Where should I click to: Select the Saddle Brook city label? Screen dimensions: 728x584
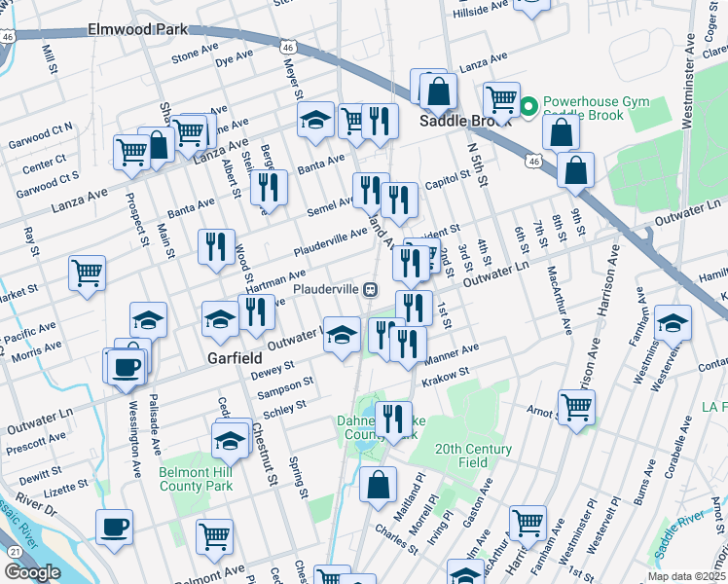pyautogui.click(x=465, y=121)
